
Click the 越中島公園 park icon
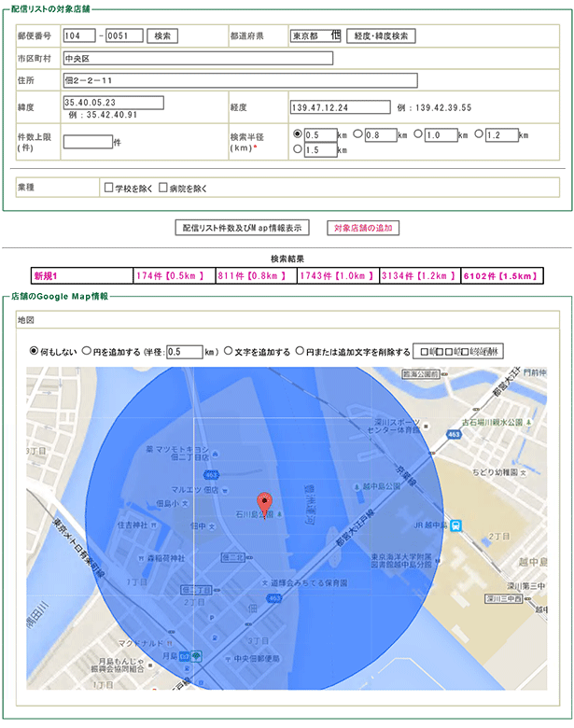coord(357,486)
